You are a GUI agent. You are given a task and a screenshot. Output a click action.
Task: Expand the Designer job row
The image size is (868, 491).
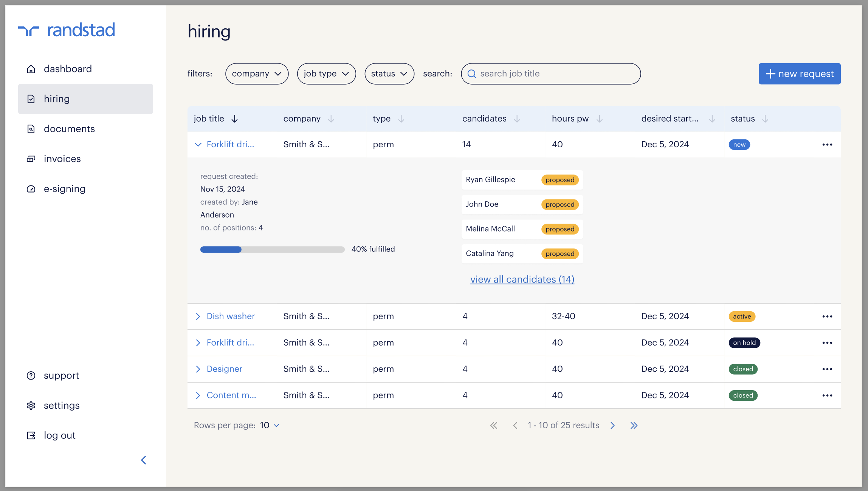[x=198, y=369]
